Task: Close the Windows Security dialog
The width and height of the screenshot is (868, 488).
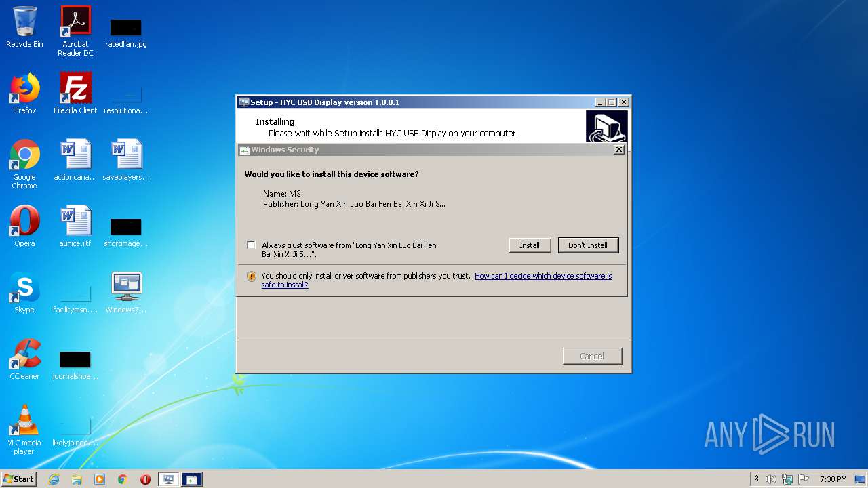Action: pyautogui.click(x=618, y=150)
